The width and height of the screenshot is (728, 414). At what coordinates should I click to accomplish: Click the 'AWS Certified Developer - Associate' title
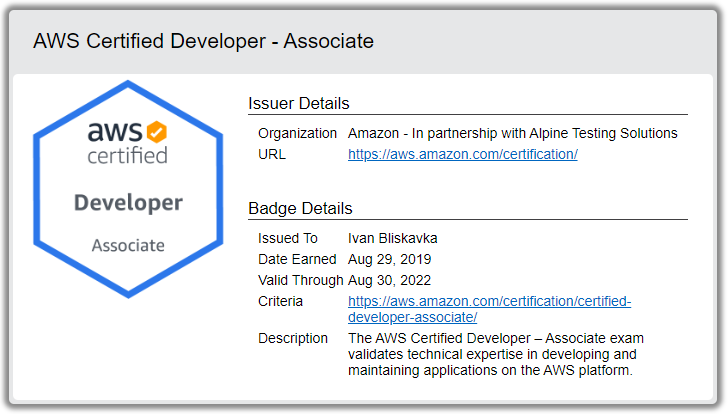203,41
